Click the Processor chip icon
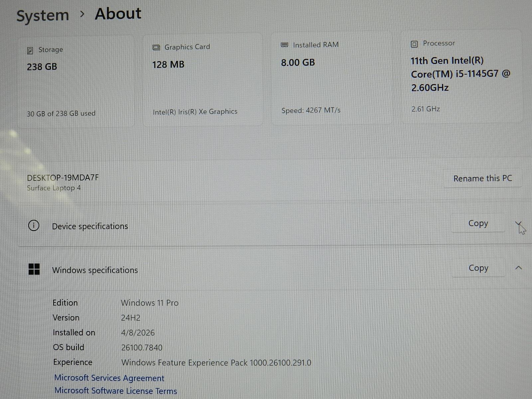Screen dimensions: 532x399 pos(414,44)
